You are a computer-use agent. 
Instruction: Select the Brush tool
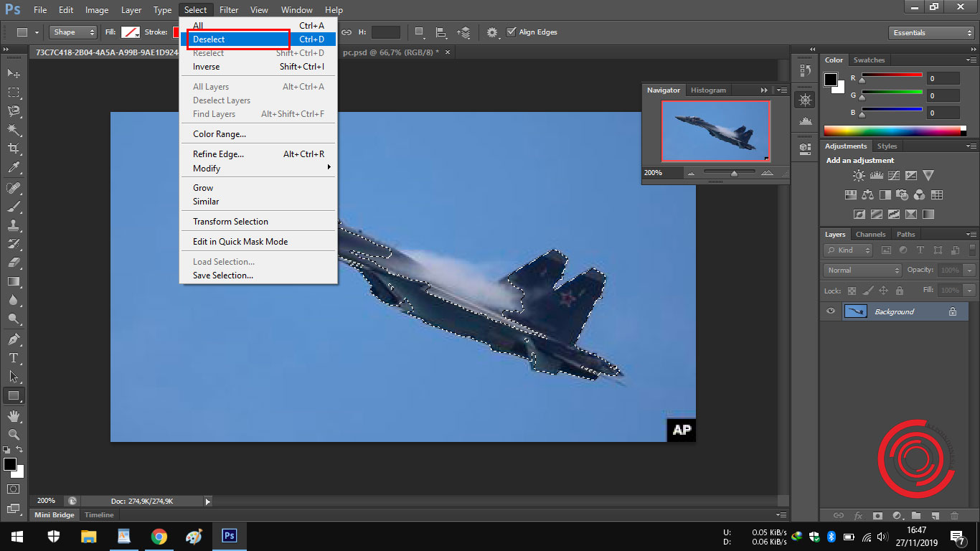click(x=14, y=207)
